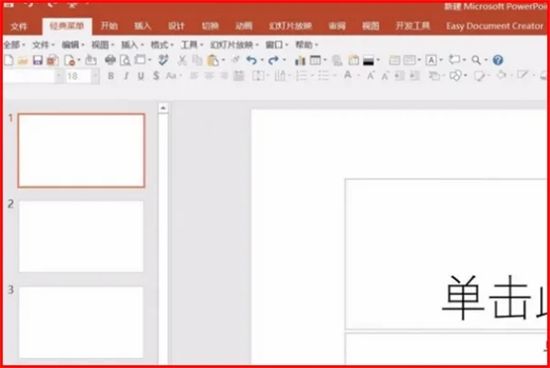The height and width of the screenshot is (368, 550).
Task: Open the 幻灯片放映 classic menu
Action: tap(234, 45)
